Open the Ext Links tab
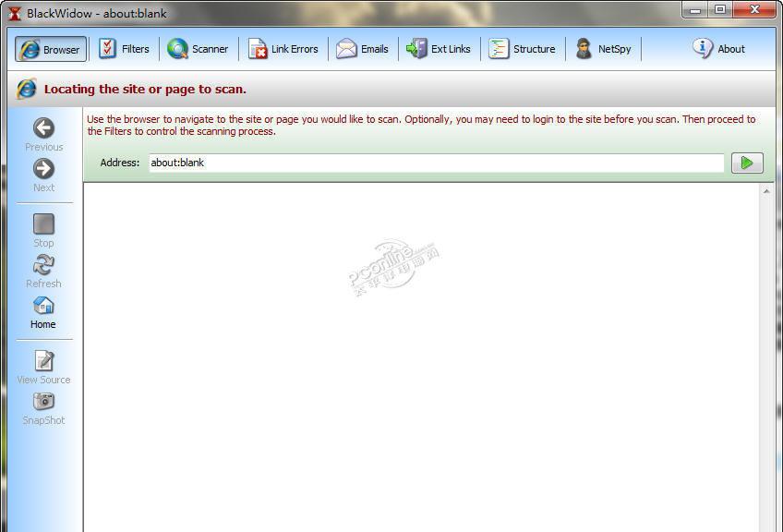The height and width of the screenshot is (532, 783). click(x=439, y=49)
